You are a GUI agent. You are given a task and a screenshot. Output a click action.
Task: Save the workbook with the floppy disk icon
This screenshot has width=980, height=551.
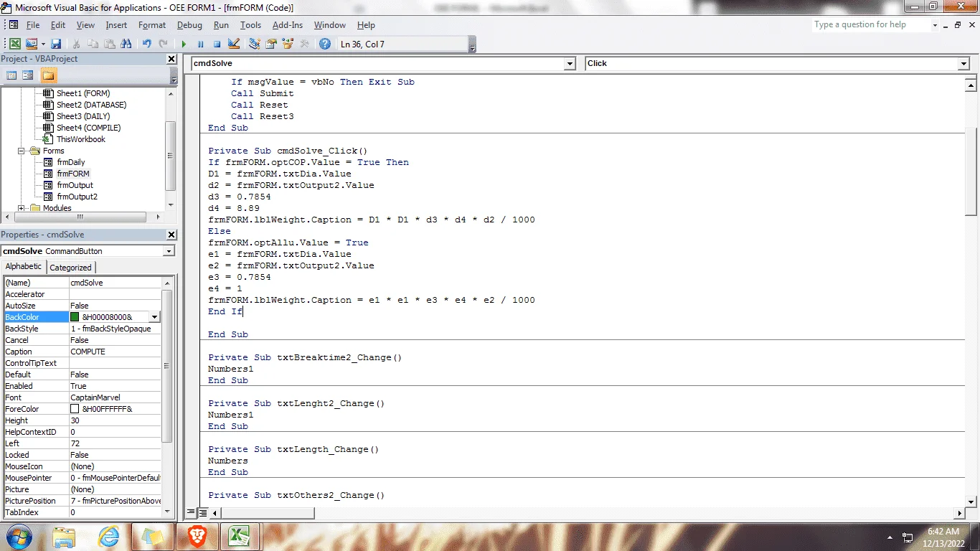(56, 44)
